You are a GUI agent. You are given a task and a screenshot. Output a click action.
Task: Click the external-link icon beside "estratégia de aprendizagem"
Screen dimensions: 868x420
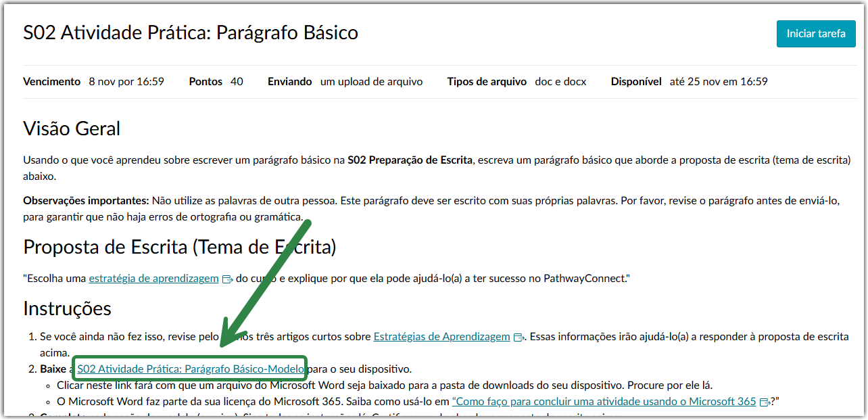pyautogui.click(x=227, y=278)
